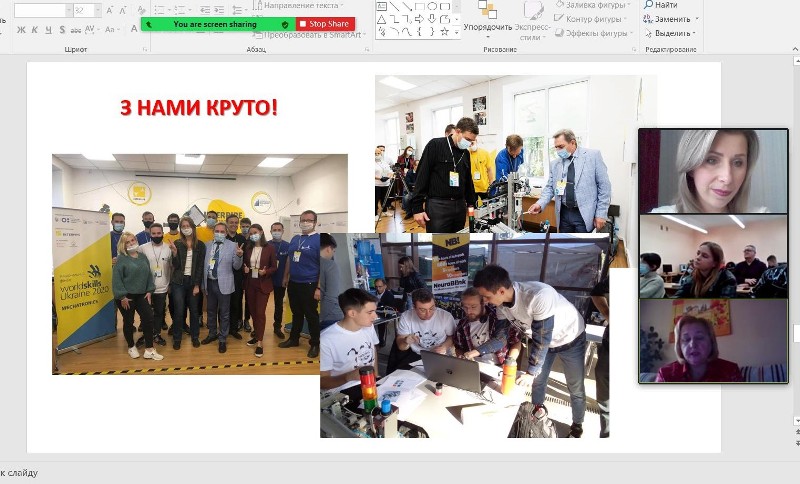Select the left brace shape
Image resolution: width=800 pixels, height=484 pixels.
(x=420, y=32)
